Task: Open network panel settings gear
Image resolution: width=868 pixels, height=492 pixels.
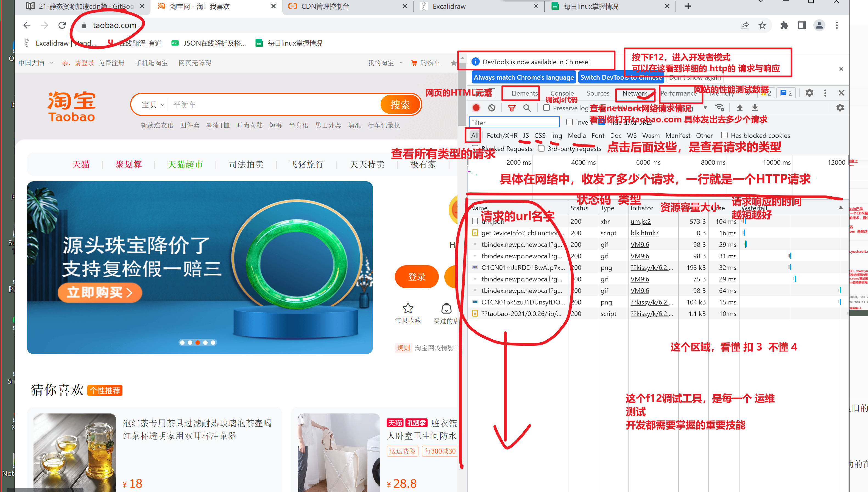Action: tap(840, 108)
